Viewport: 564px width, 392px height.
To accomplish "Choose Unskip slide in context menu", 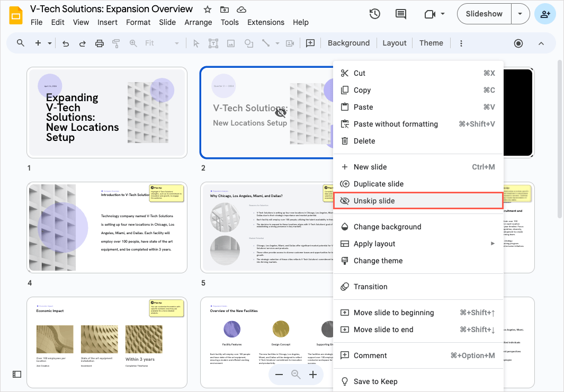I will click(418, 201).
